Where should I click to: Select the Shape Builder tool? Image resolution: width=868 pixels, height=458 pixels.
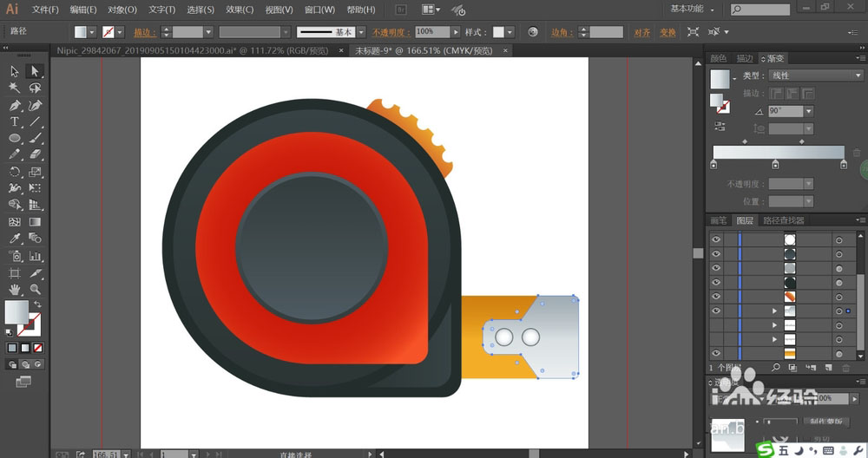15,205
